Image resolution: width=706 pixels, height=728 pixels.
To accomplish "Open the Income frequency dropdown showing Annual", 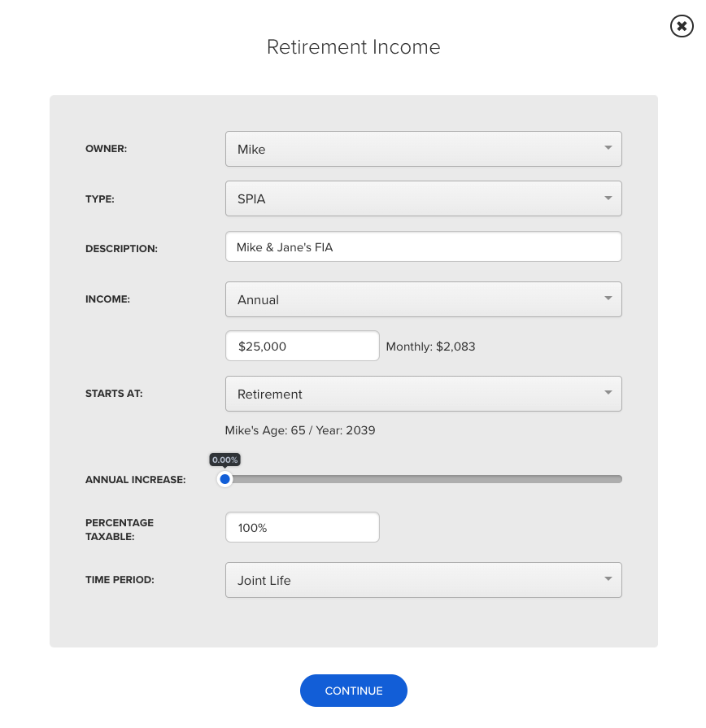I will (x=423, y=299).
